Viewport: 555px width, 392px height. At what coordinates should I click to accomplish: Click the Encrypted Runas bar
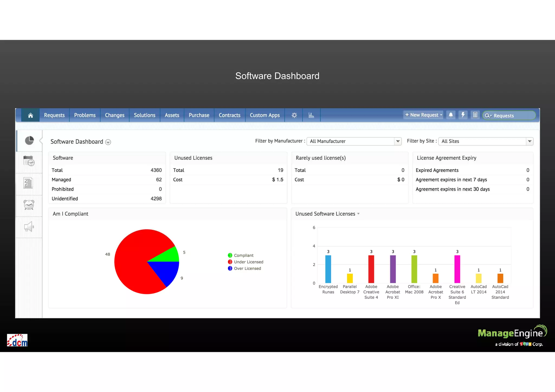[328, 269]
